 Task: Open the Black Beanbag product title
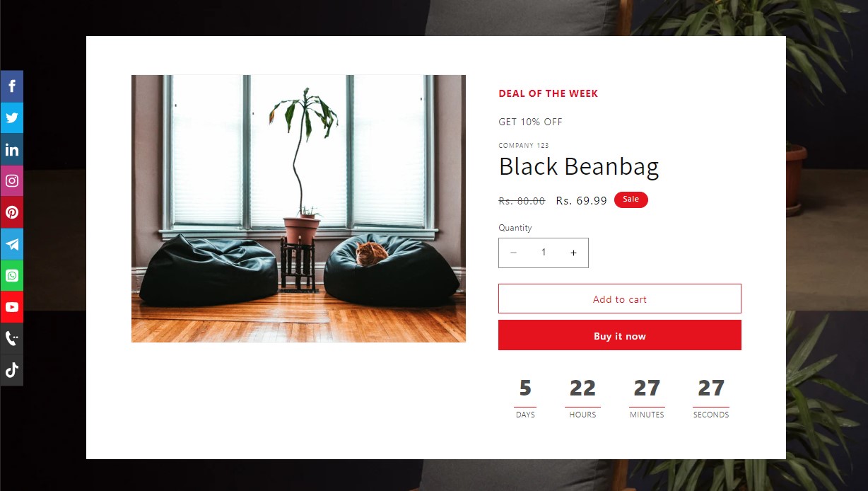click(x=579, y=167)
